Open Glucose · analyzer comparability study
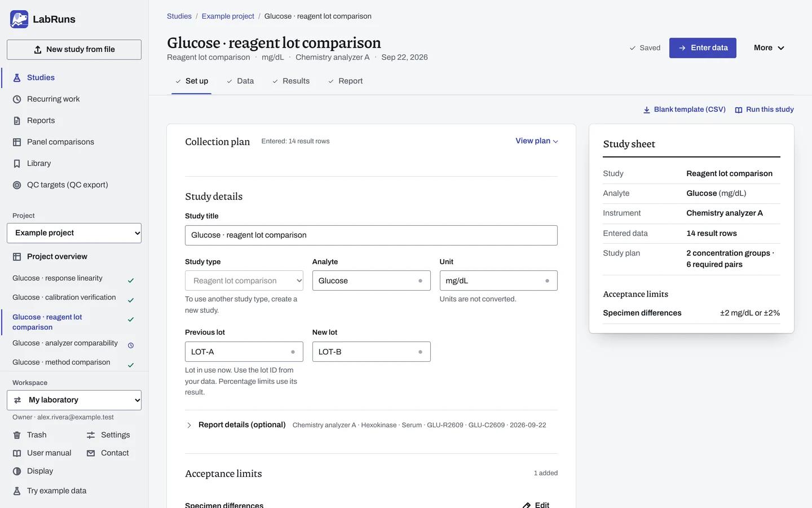Screen dimensions: 812x508 pos(74,343)
